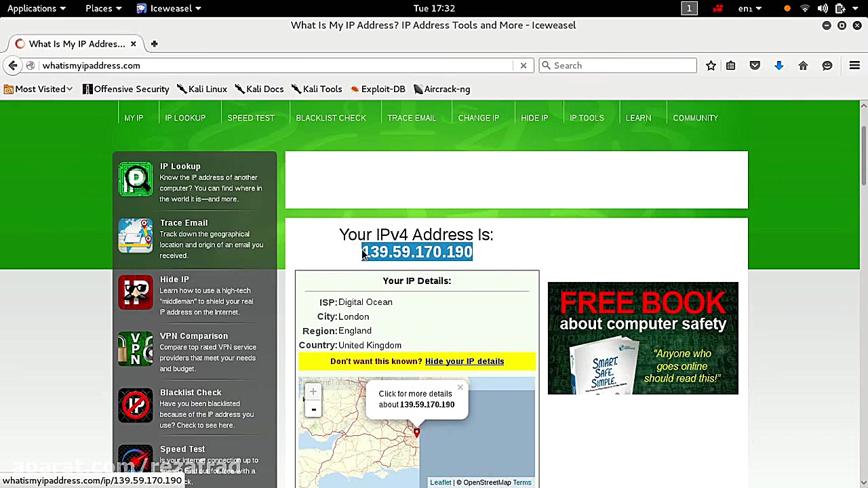Click the IP Lookup sidebar icon
The width and height of the screenshot is (868, 488).
(x=136, y=179)
